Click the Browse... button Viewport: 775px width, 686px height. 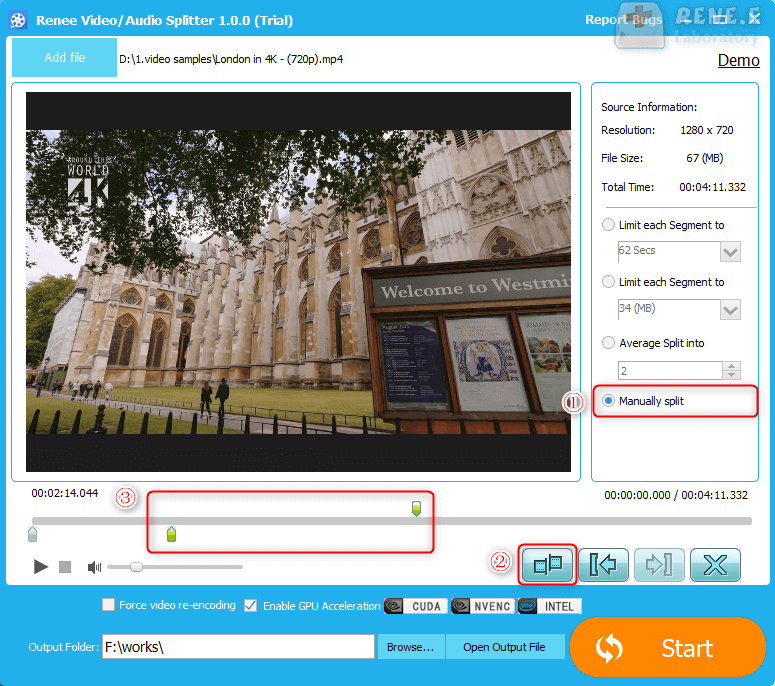pyautogui.click(x=410, y=647)
